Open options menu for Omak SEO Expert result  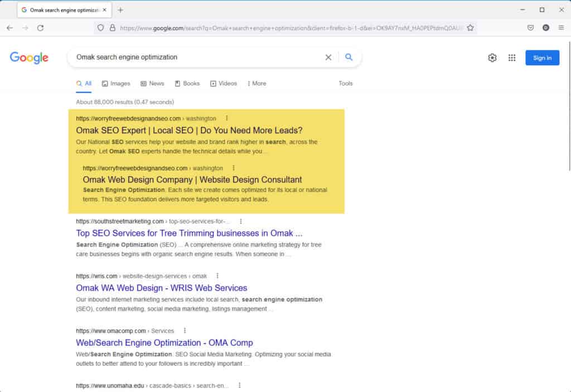(x=226, y=118)
